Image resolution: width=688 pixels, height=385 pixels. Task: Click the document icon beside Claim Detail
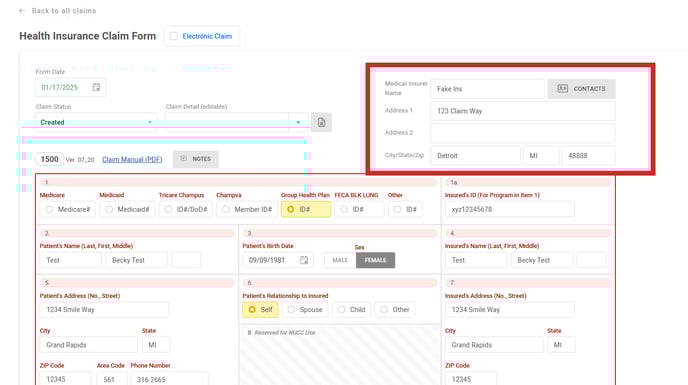pos(321,122)
